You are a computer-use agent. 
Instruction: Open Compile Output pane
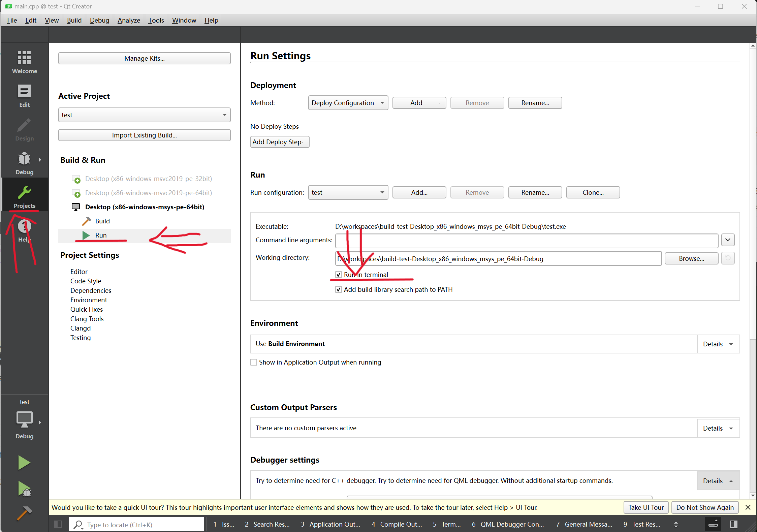coord(397,524)
